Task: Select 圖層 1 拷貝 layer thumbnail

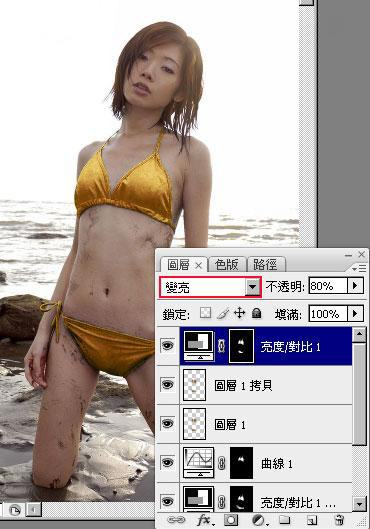Action: coord(194,385)
